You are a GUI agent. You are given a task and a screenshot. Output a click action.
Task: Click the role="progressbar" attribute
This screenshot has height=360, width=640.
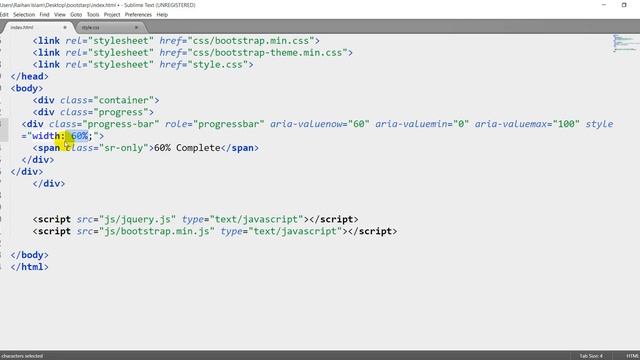(215, 124)
